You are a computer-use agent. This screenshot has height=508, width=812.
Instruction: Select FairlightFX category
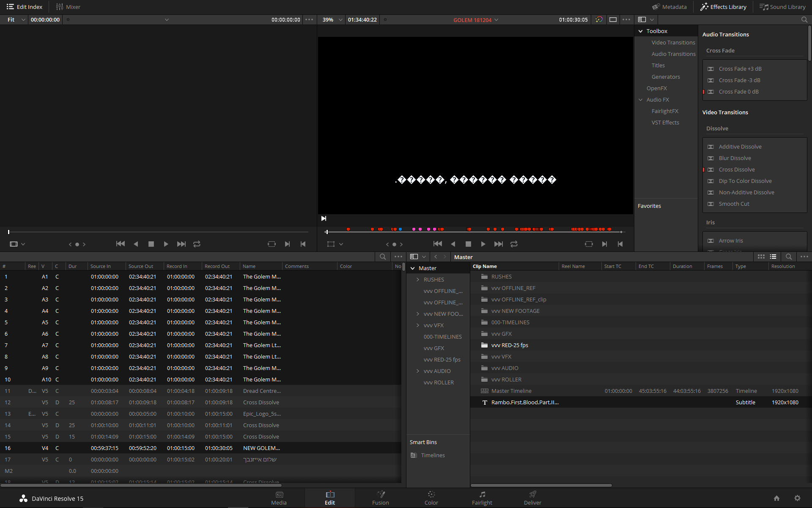pyautogui.click(x=665, y=111)
